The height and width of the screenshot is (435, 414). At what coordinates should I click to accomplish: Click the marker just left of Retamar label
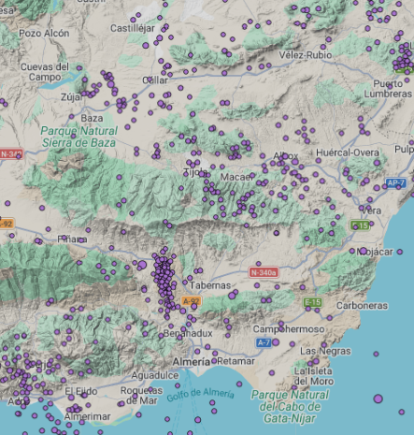point(214,361)
